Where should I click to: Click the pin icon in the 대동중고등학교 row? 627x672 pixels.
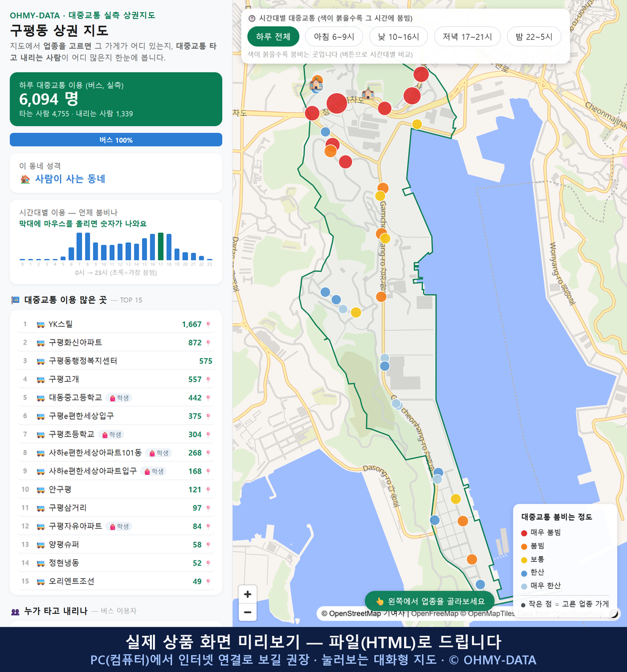coord(208,398)
